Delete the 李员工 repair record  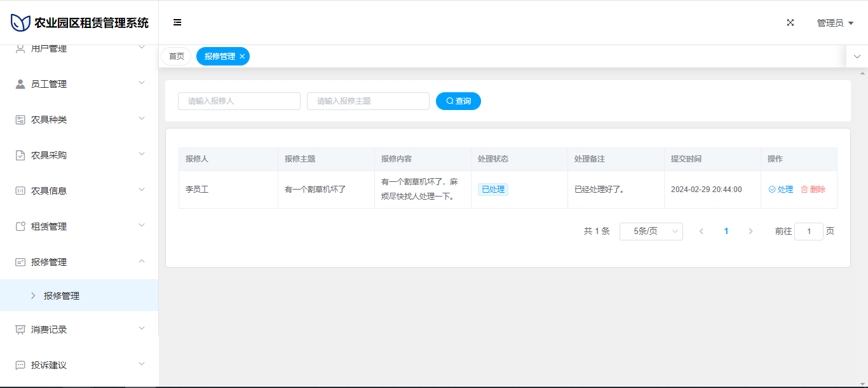pos(813,190)
